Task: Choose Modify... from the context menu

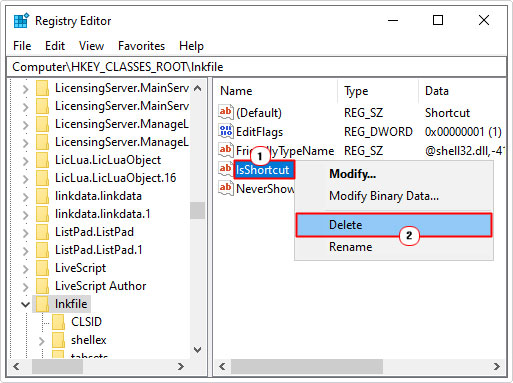Action: coord(394,174)
